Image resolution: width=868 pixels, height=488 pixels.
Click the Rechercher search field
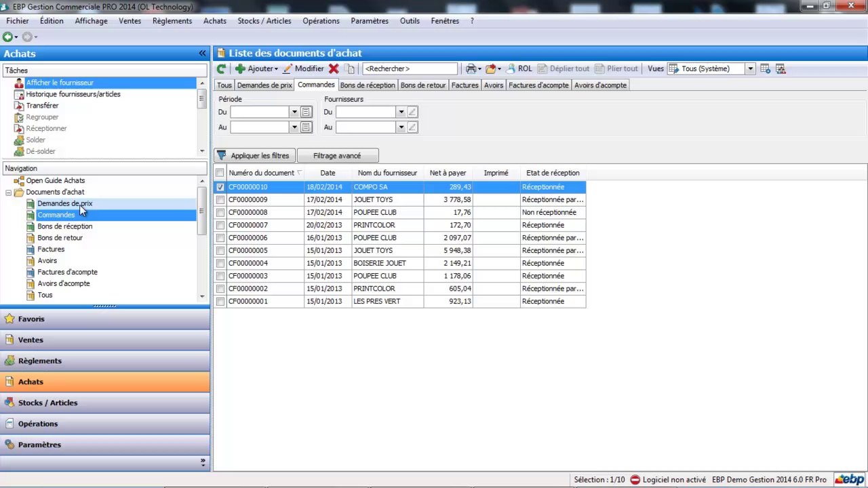(x=410, y=68)
